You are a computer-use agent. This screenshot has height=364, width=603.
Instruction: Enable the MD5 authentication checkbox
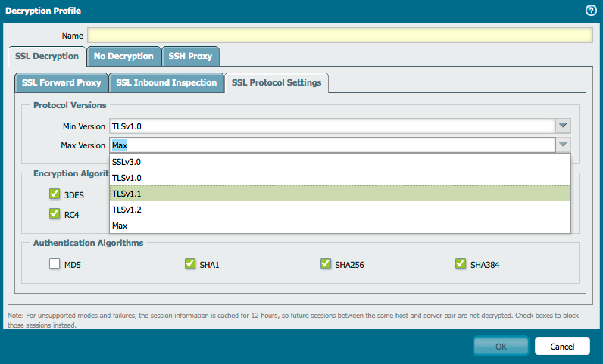point(55,263)
